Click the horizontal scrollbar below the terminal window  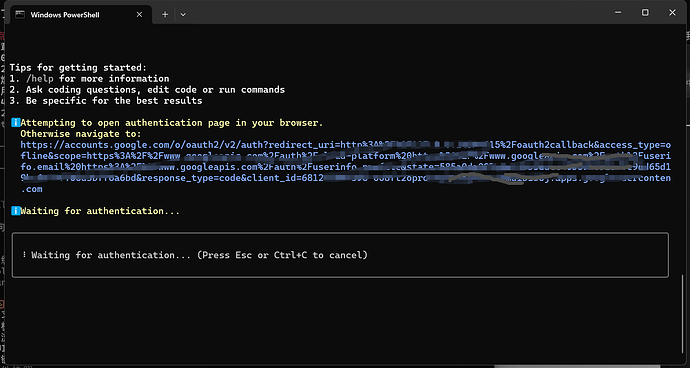click(x=577, y=366)
